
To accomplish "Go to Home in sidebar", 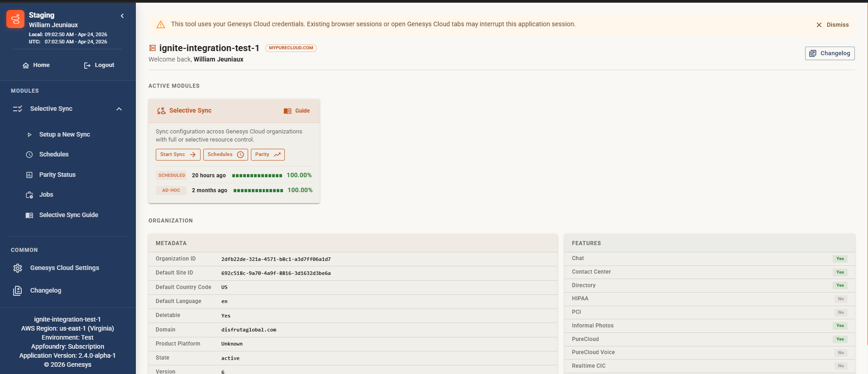I will [36, 65].
